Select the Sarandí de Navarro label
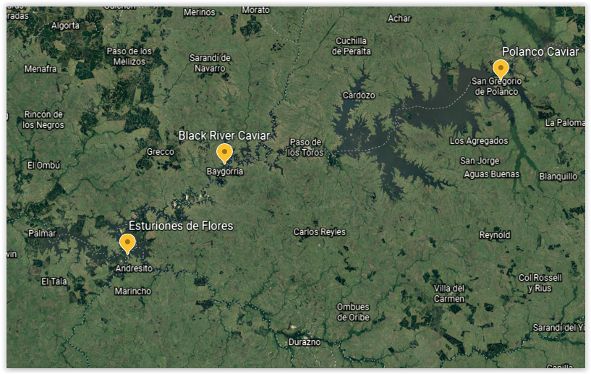591x374 pixels. click(210, 63)
